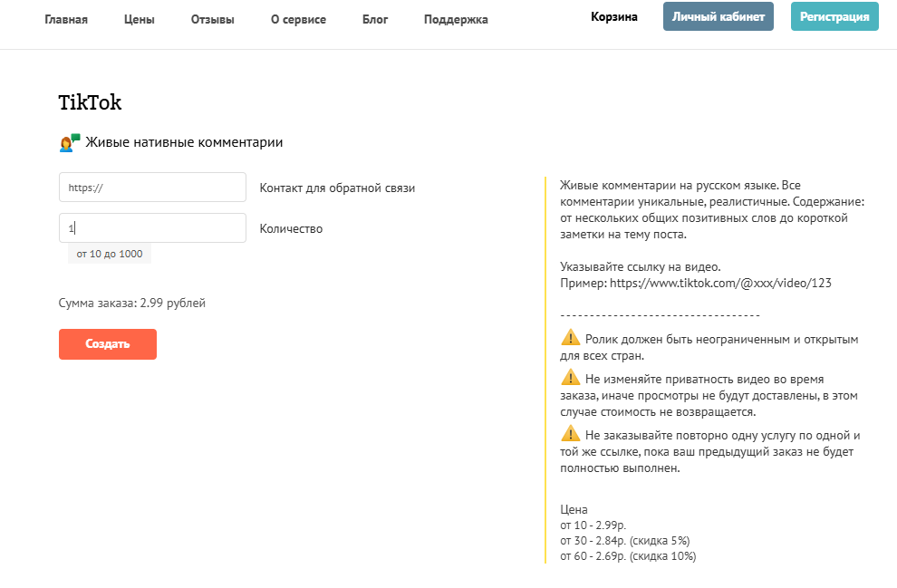The width and height of the screenshot is (897, 588).
Task: Click warning icon next to Не заказывайте повторно
Action: (x=570, y=434)
